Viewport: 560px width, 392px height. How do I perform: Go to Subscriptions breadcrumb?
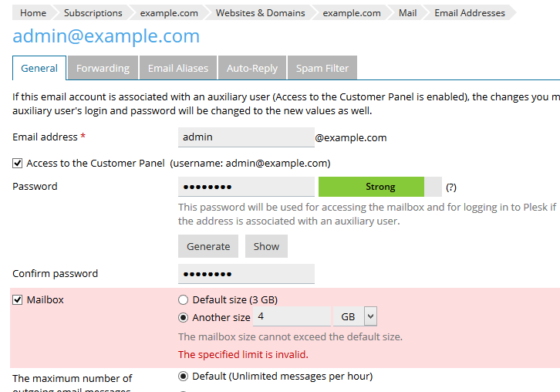(93, 13)
